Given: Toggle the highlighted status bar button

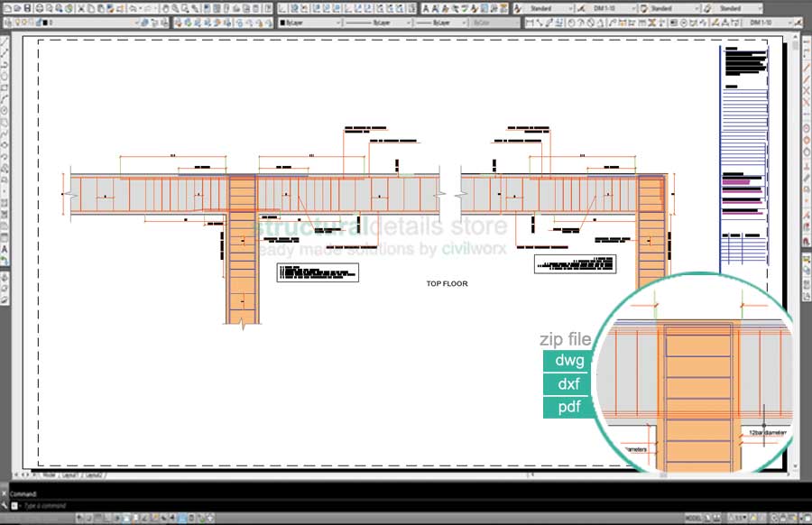Looking at the screenshot, I should coord(182,518).
